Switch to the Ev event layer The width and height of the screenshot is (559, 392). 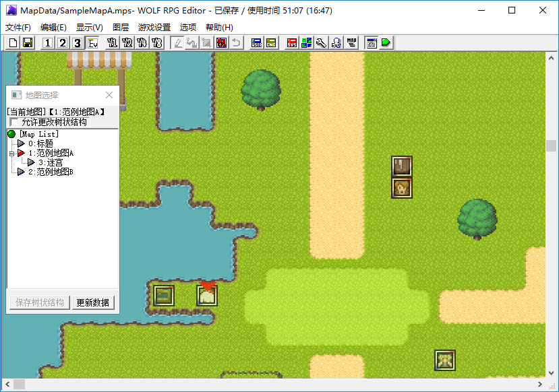click(92, 43)
